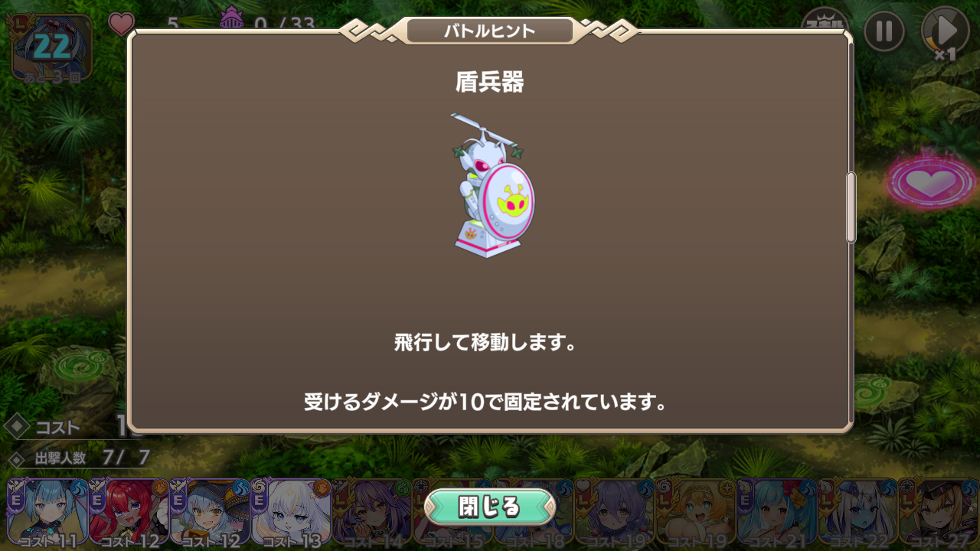Tap the number 22 skill icon top-left
The image size is (980, 551).
(x=51, y=47)
